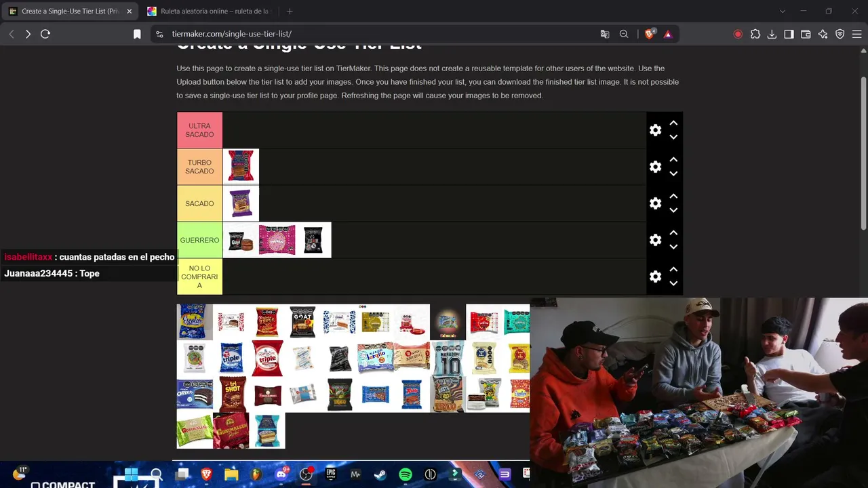The width and height of the screenshot is (868, 488).
Task: Move the ULTRA SACADO row up
Action: 673,123
